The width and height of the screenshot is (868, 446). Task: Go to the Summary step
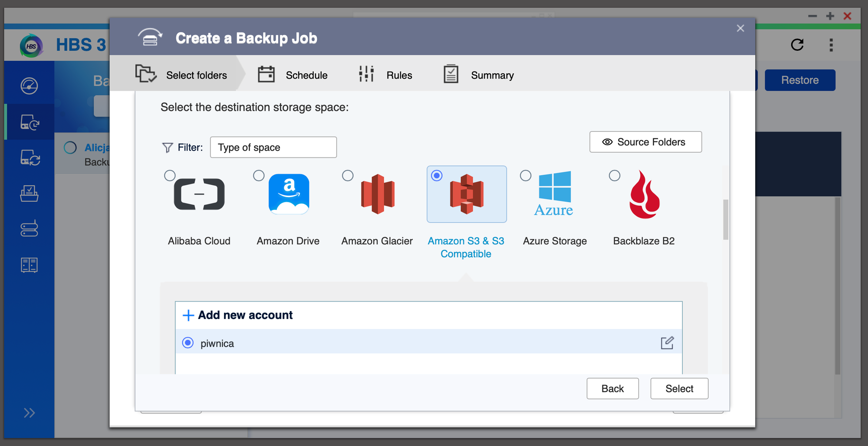tap(479, 75)
